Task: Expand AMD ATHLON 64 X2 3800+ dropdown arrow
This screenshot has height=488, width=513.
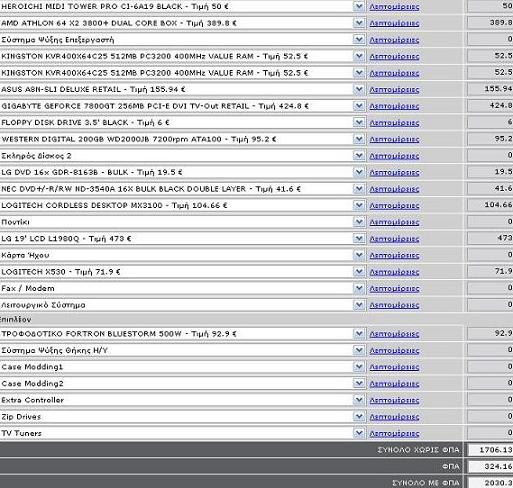Action: (359, 23)
